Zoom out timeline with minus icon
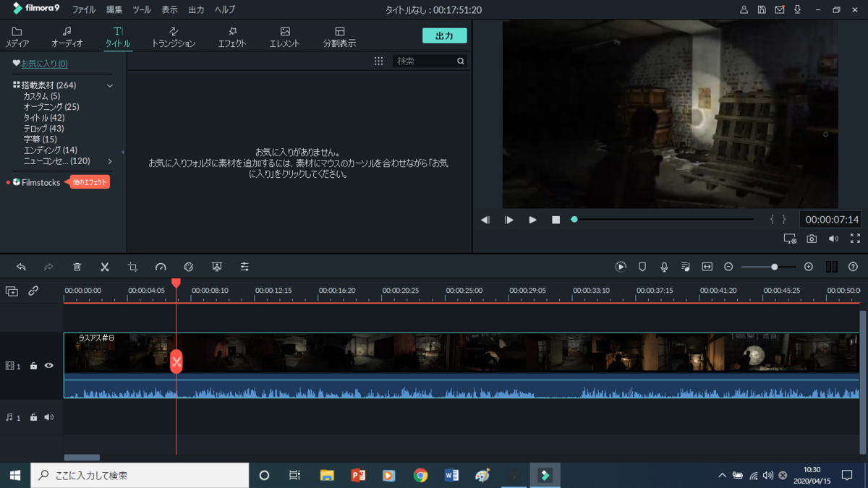This screenshot has width=868, height=488. click(728, 267)
